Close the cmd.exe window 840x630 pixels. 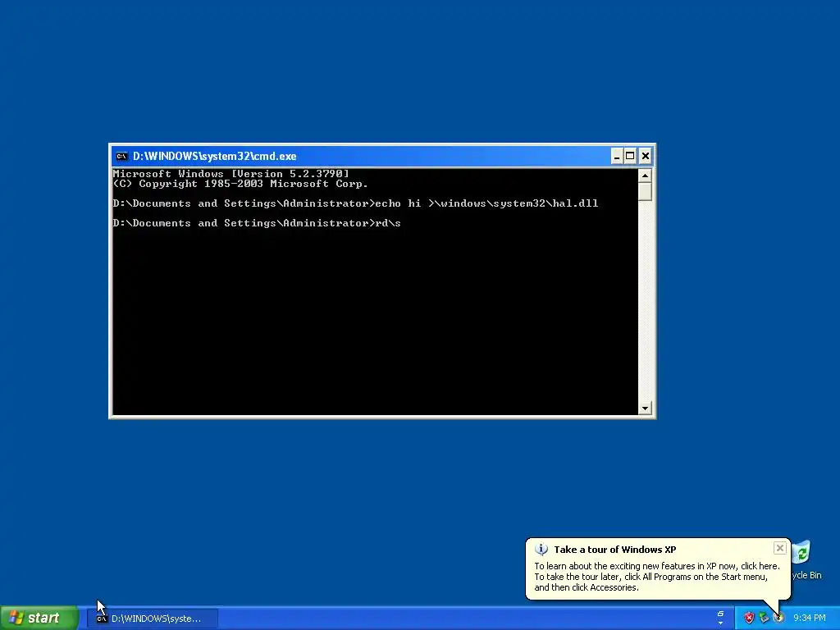(646, 157)
